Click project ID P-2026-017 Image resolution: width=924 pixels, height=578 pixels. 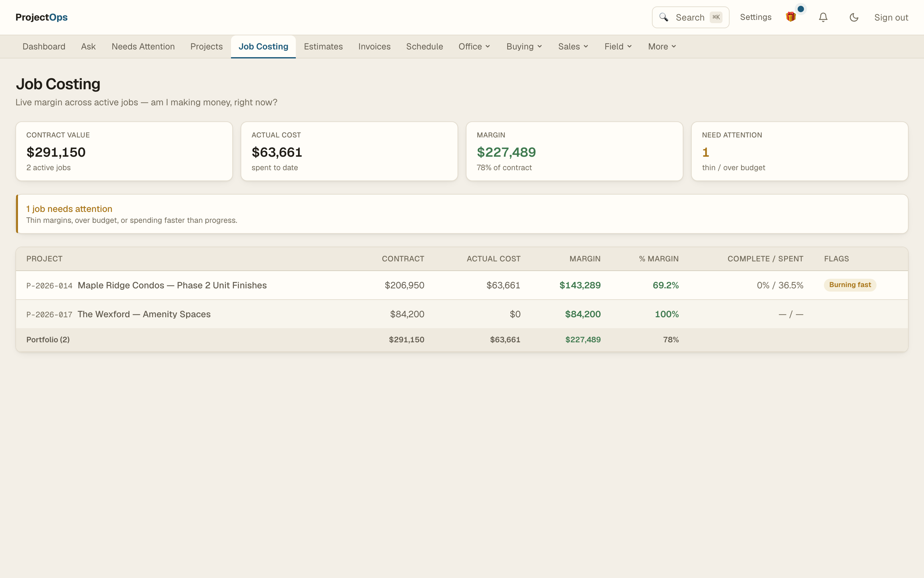click(x=49, y=315)
